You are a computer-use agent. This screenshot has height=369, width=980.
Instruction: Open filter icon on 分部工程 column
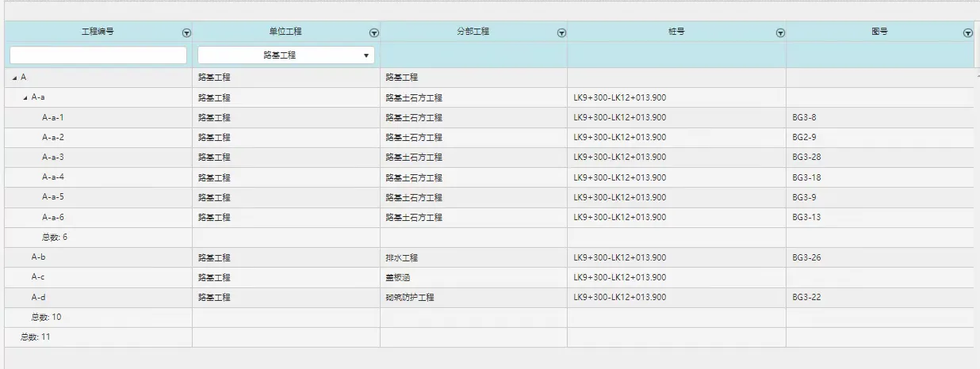click(x=561, y=33)
